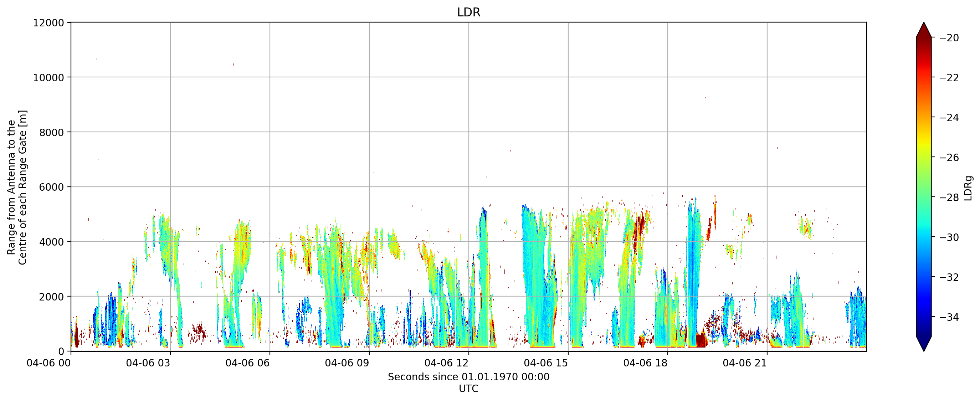Click the colorbar tick label −32
Screen dimensions: 980x401
click(x=949, y=277)
